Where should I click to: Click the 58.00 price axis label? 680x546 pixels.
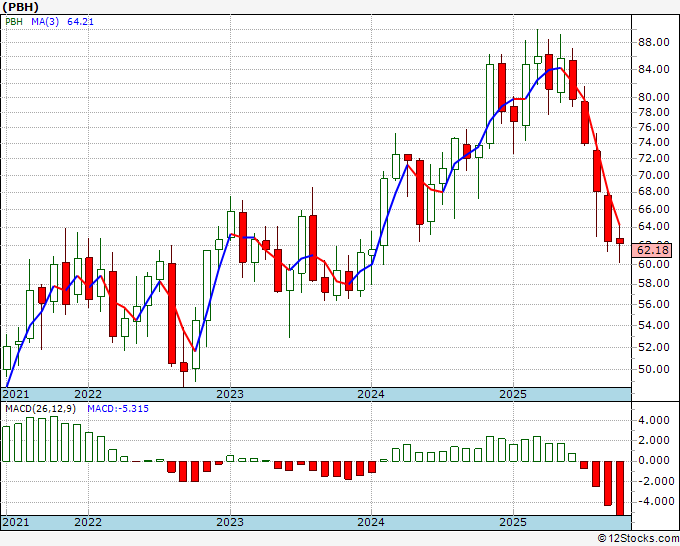[x=653, y=284]
